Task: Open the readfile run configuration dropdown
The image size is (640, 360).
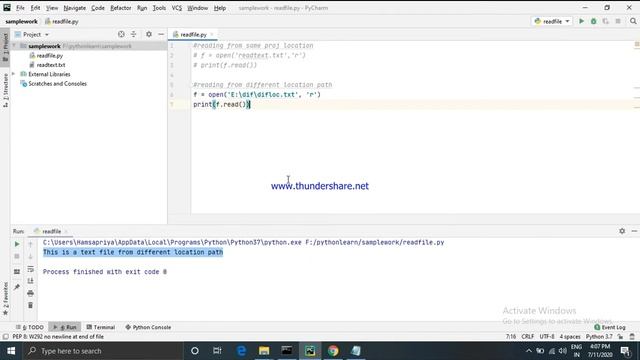Action: tap(552, 21)
